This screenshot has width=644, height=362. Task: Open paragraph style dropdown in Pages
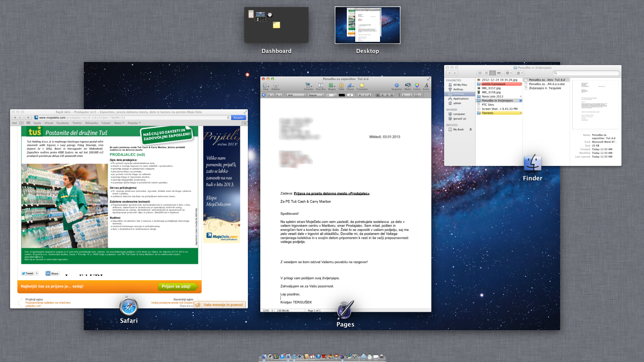(x=270, y=95)
